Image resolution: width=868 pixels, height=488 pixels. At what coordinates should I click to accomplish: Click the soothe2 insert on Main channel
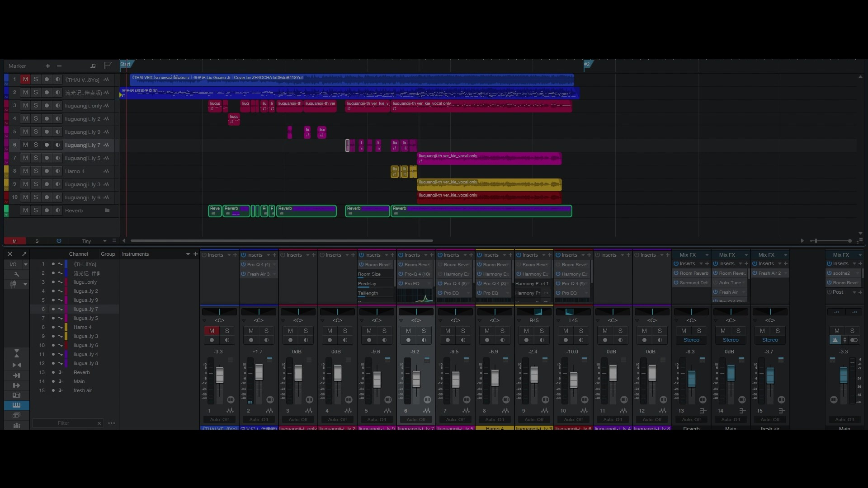[841, 273]
